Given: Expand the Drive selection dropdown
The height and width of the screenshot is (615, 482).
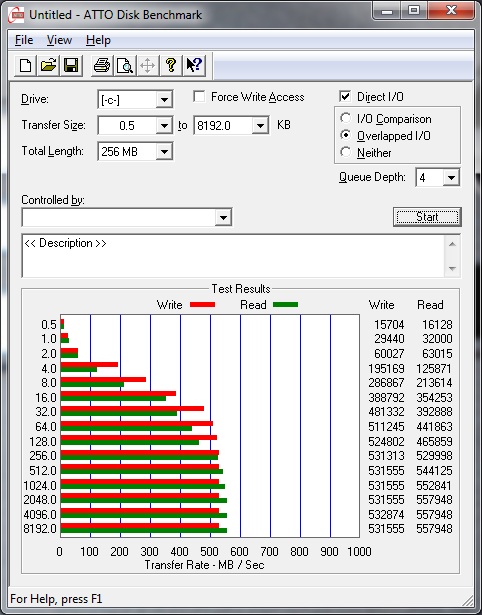Looking at the screenshot, I should (164, 100).
